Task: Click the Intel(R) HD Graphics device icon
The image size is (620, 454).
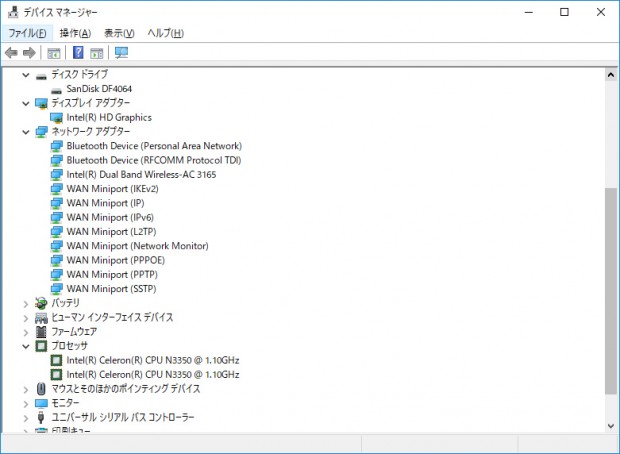Action: tap(57, 118)
